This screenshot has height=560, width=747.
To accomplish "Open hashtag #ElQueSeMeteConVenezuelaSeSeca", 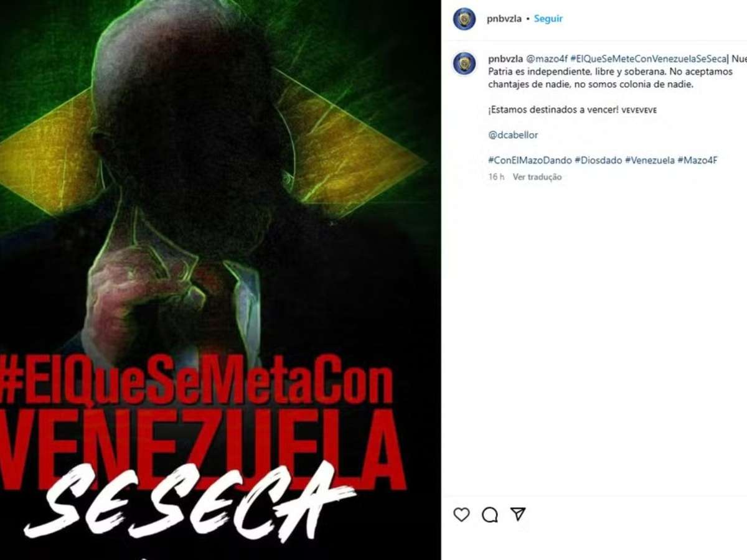I will pos(648,59).
